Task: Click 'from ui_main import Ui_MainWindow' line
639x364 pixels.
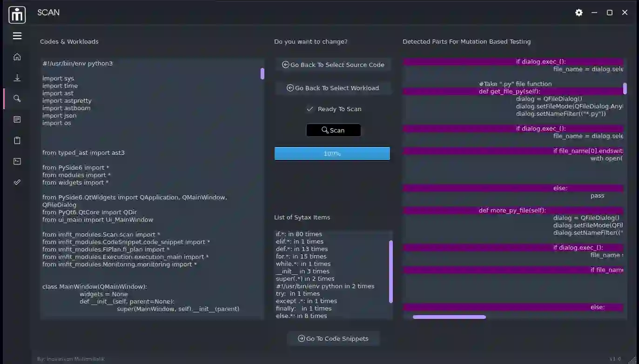Action: click(98, 219)
